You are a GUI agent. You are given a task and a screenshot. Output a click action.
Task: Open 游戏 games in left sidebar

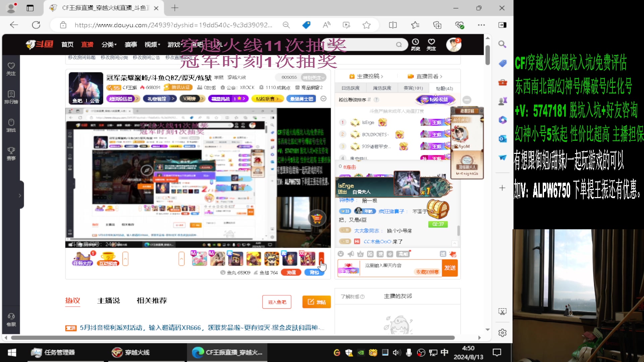click(11, 125)
